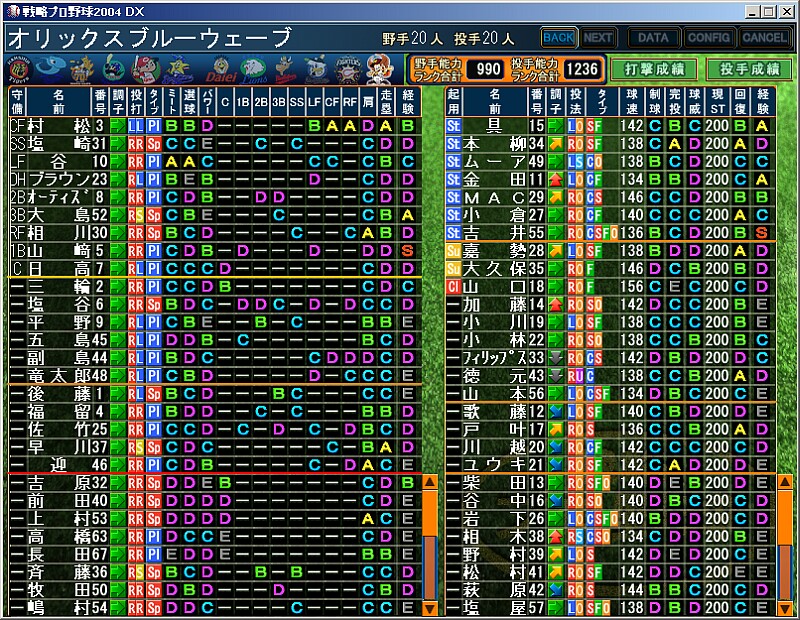Show pitching stats via 投手成績
This screenshot has width=800, height=620.
tap(749, 69)
